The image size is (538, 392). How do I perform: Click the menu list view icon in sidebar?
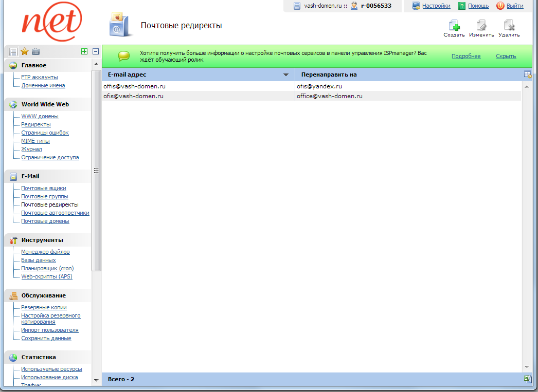[13, 51]
